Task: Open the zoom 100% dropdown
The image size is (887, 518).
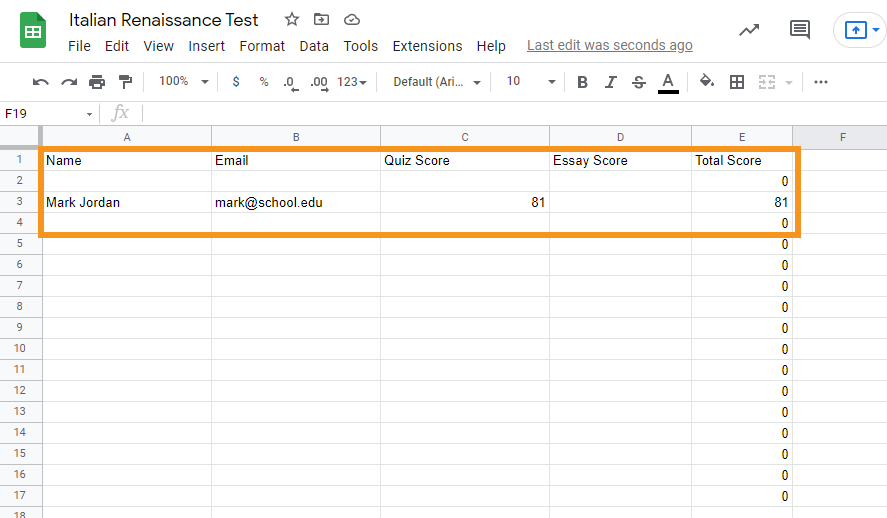Action: tap(184, 82)
